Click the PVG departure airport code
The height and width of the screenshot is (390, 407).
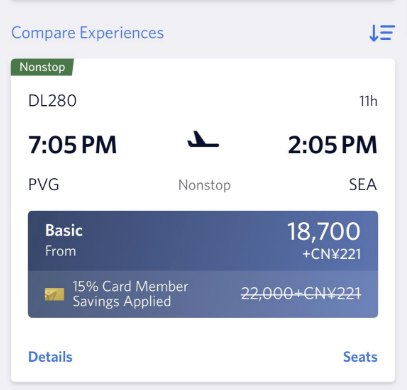(44, 185)
